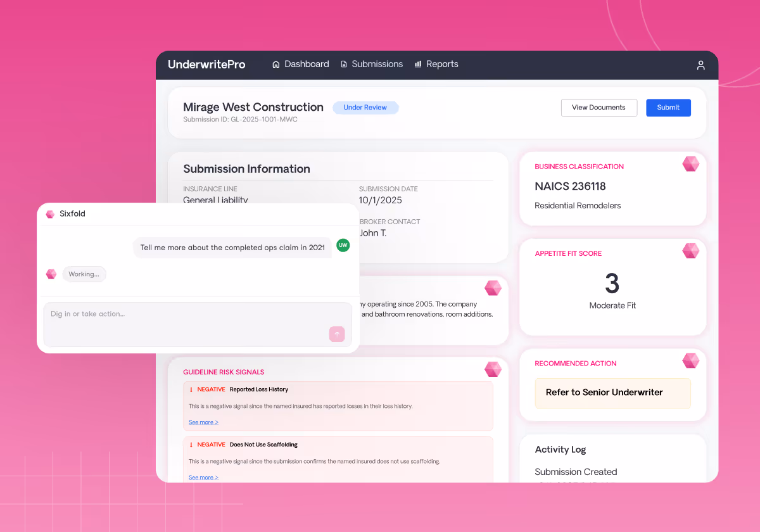The width and height of the screenshot is (760, 532).
Task: Click the Sixfold logo in chat header
Action: point(50,214)
